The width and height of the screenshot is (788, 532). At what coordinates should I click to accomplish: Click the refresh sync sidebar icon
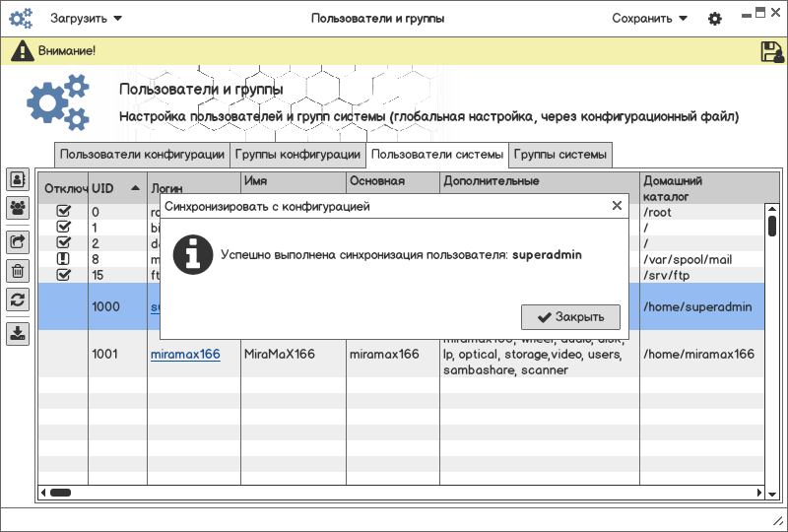pyautogui.click(x=18, y=300)
